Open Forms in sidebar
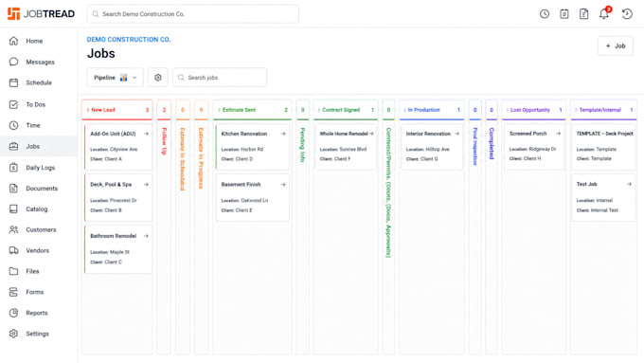 click(x=39, y=292)
